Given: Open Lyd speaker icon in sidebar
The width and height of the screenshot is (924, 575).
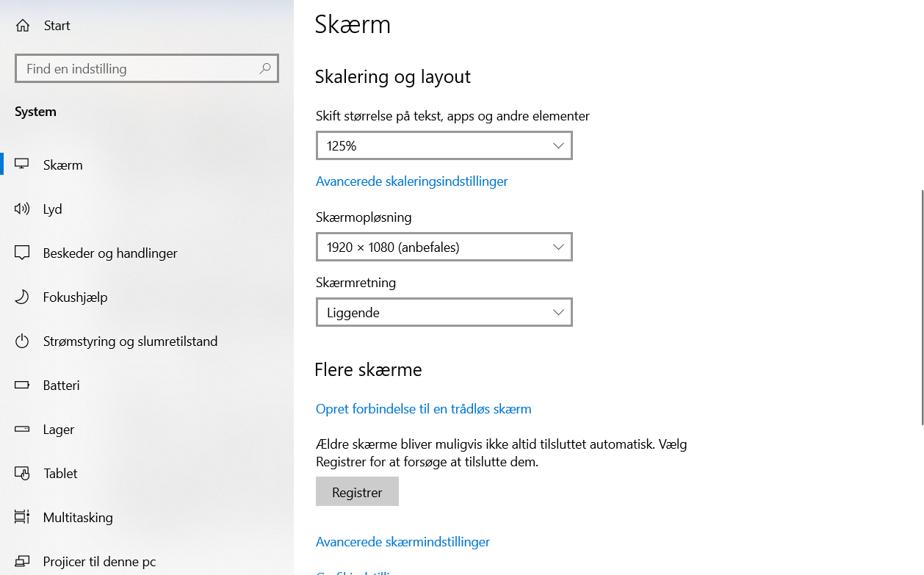Looking at the screenshot, I should [x=22, y=209].
